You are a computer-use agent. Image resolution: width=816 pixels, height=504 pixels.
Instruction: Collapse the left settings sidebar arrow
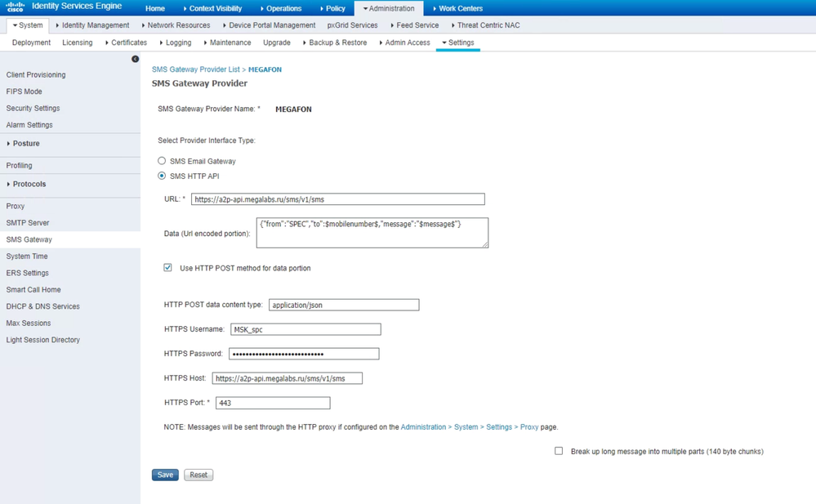136,59
